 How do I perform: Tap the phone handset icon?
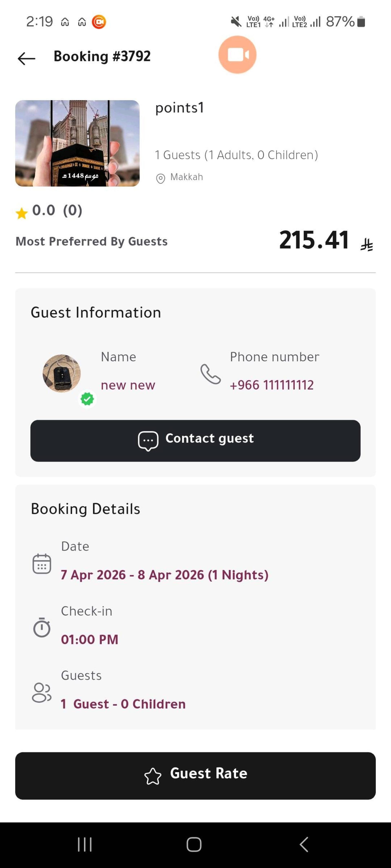coord(211,374)
